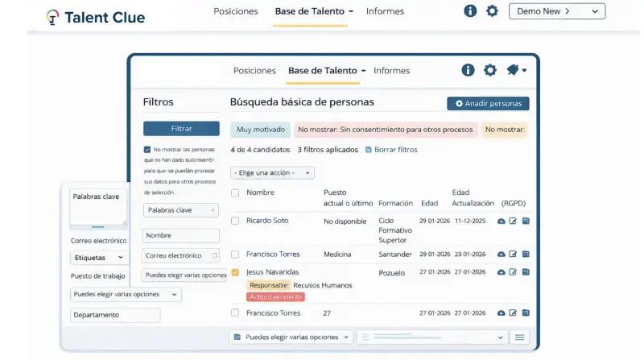
Task: Open inner Informes tab
Action: click(x=391, y=71)
